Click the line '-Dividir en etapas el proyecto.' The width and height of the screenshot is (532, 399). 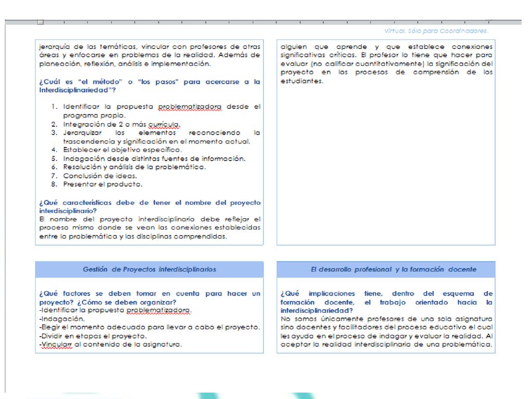[92, 336]
